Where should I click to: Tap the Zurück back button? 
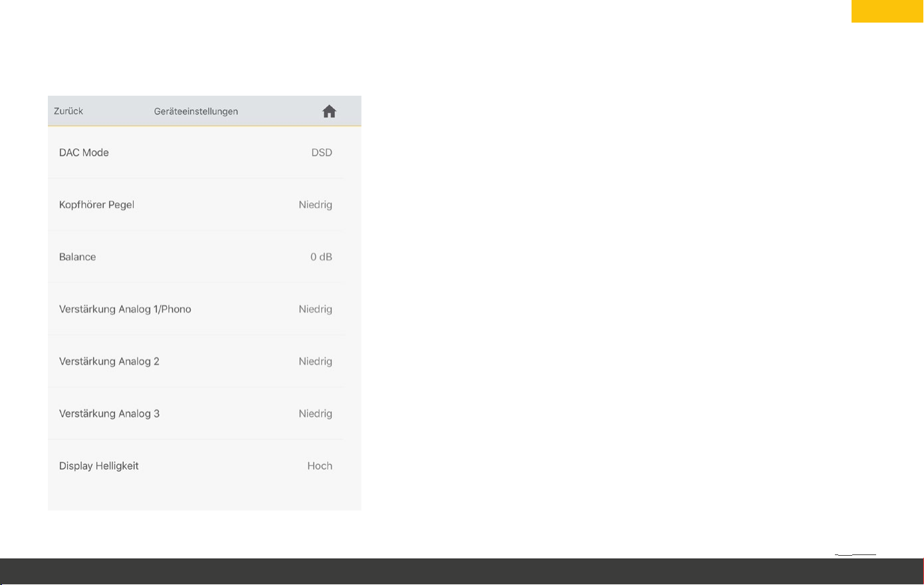click(x=68, y=111)
